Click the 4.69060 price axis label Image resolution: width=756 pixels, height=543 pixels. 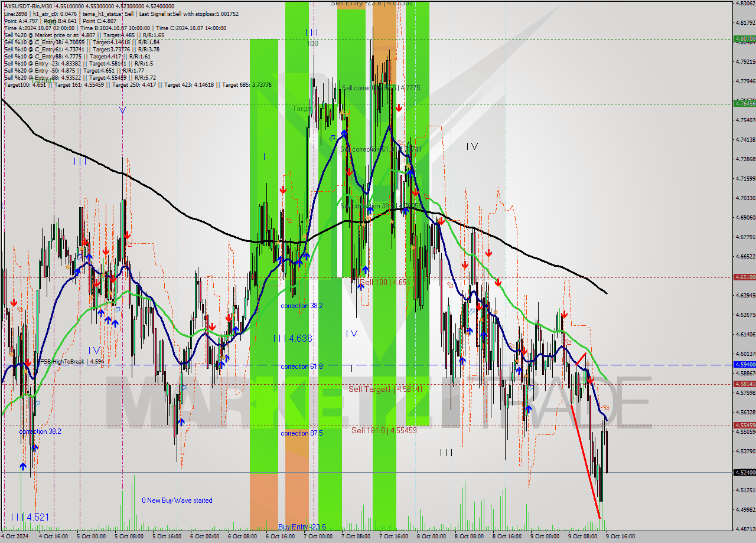pos(745,217)
